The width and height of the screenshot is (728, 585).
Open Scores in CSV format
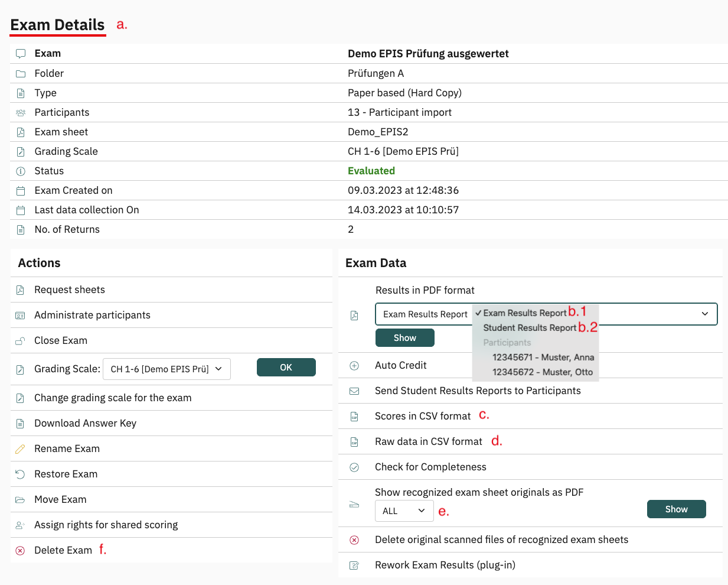coord(423,417)
